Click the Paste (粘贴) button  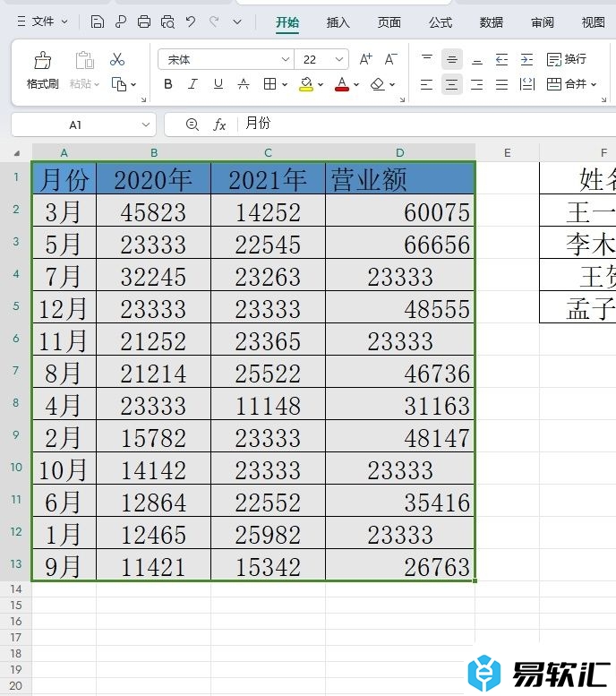coord(84,69)
